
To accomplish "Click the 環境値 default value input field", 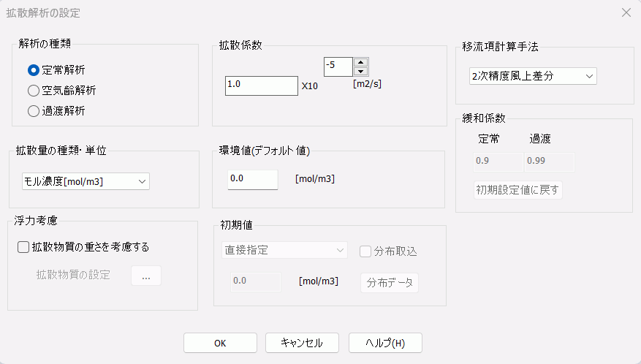I will [252, 179].
